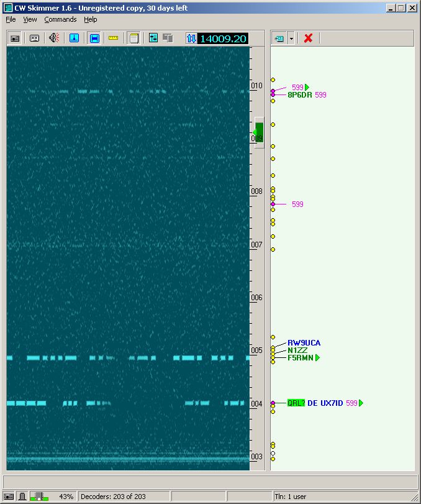Click the status bar radio icon
Screen dimensions: 421x504
pos(8,497)
